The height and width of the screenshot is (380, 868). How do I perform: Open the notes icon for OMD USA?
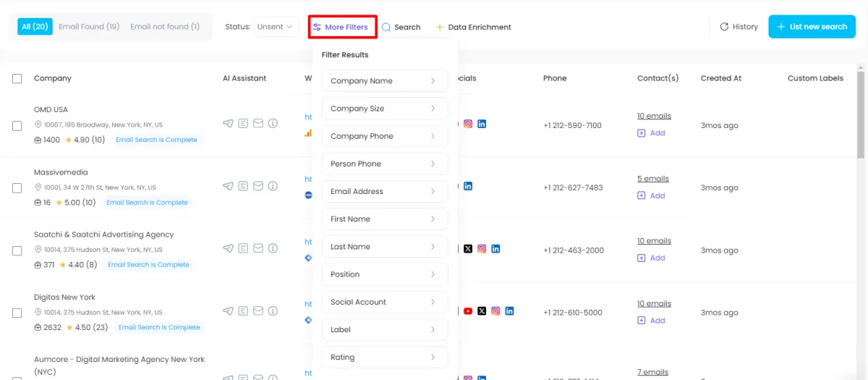244,124
